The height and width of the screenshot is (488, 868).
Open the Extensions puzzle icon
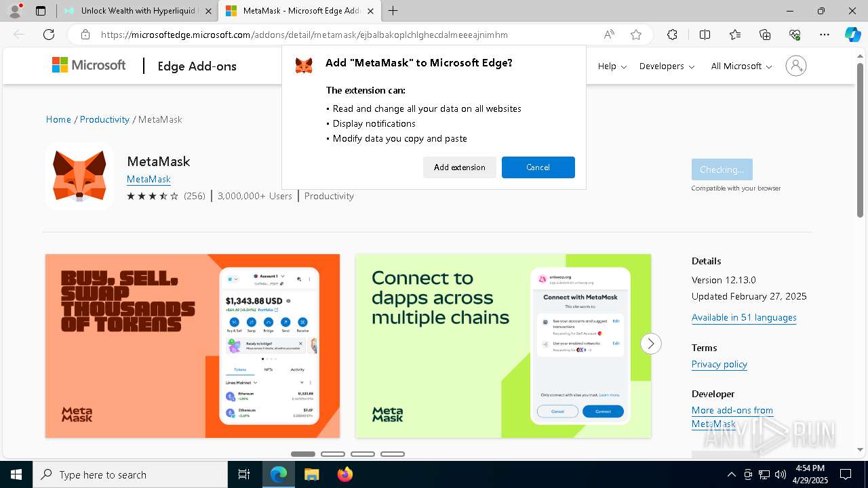pos(672,35)
